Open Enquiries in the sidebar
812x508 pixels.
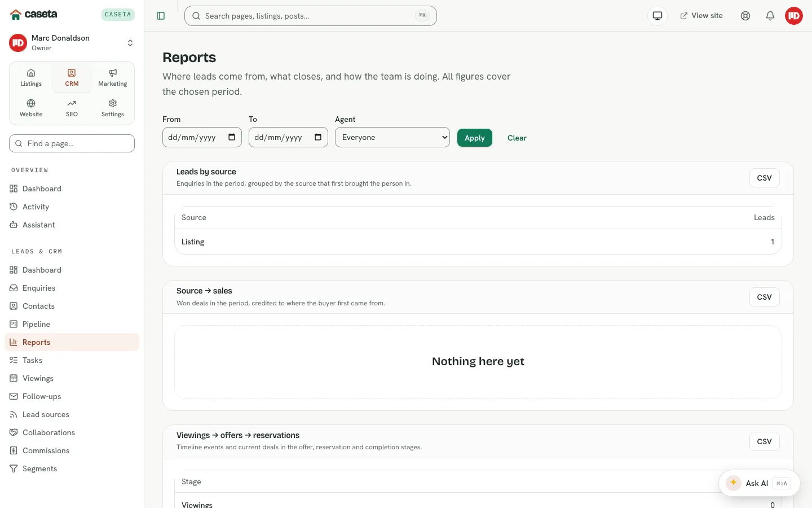pyautogui.click(x=72, y=288)
